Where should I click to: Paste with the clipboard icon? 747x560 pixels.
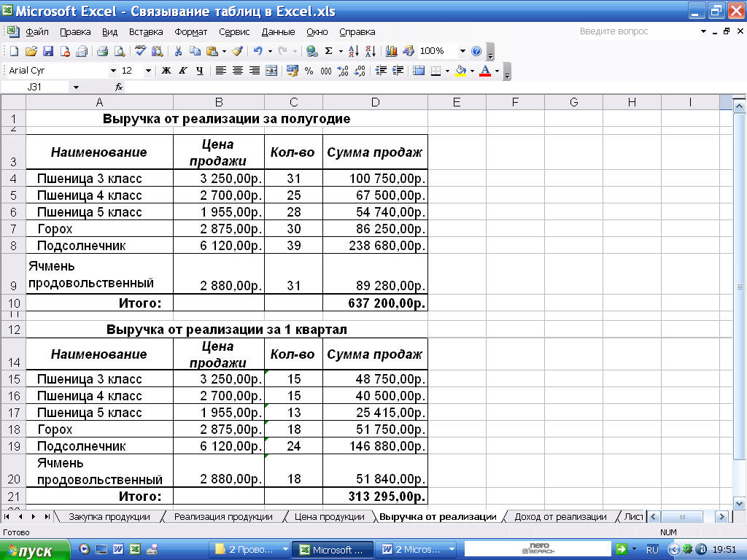point(212,51)
